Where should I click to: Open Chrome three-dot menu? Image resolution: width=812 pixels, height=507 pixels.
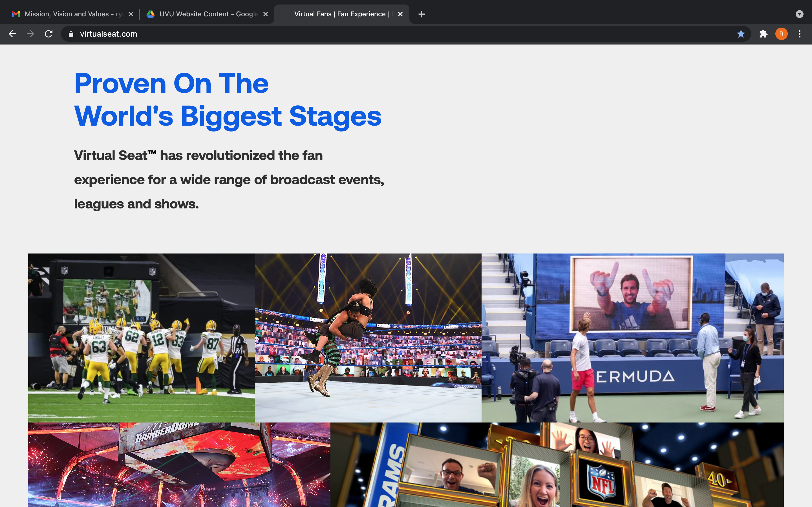coord(800,34)
